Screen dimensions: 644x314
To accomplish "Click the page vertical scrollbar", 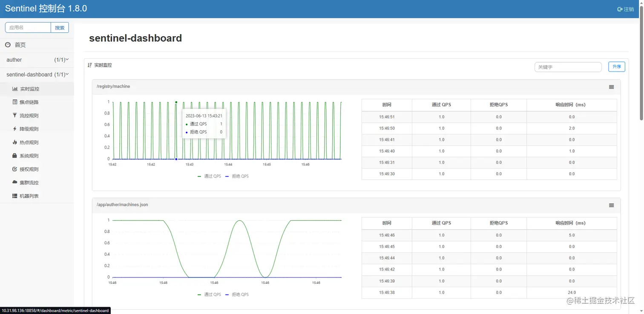I will coord(641,64).
